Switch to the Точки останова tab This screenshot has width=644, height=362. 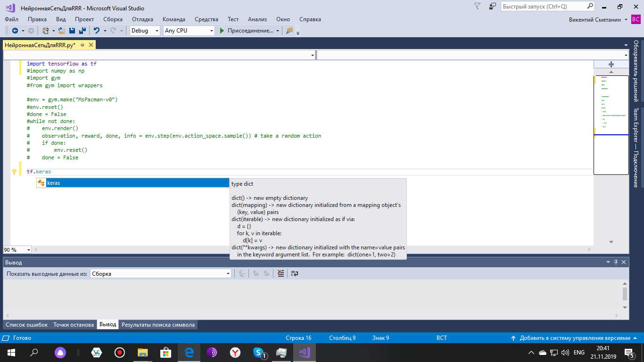click(x=74, y=325)
